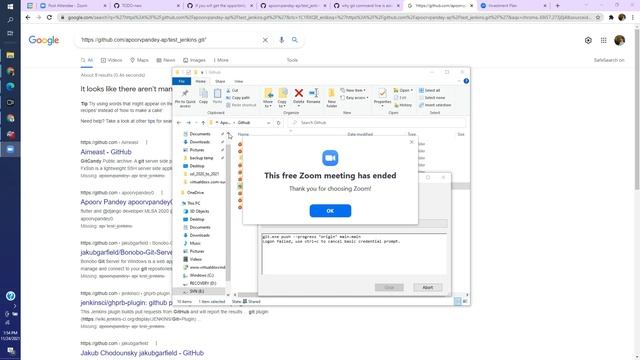This screenshot has width=640, height=360.
Task: Open the Copy to dropdown in Explorer
Action: click(282, 98)
